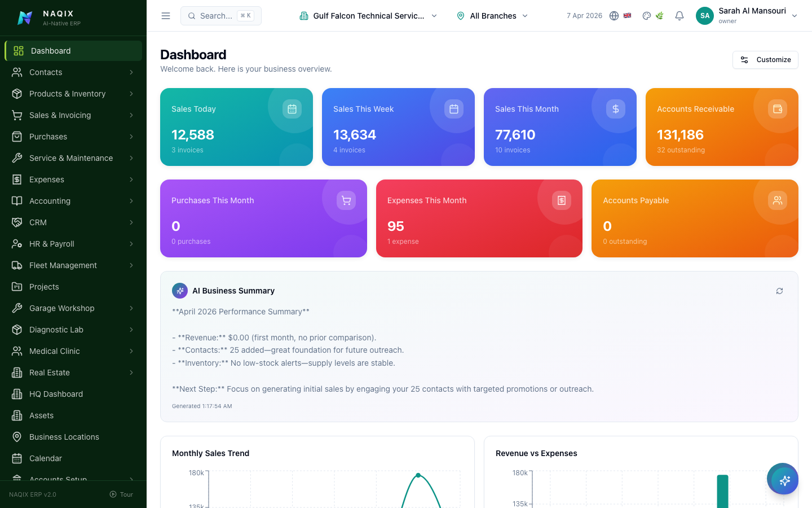
Task: Click the language globe icon
Action: (x=614, y=15)
